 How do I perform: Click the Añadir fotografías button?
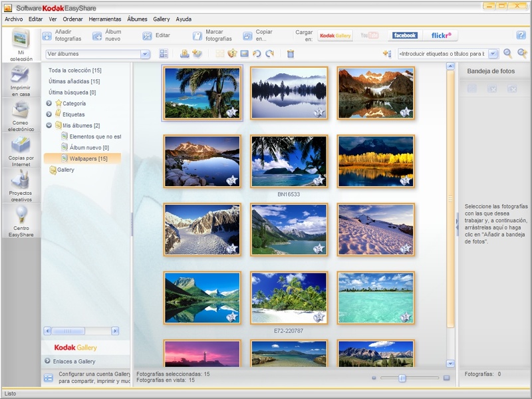tap(65, 35)
